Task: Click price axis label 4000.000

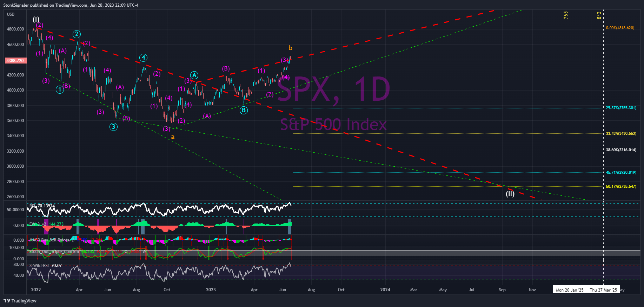Action: [x=15, y=90]
